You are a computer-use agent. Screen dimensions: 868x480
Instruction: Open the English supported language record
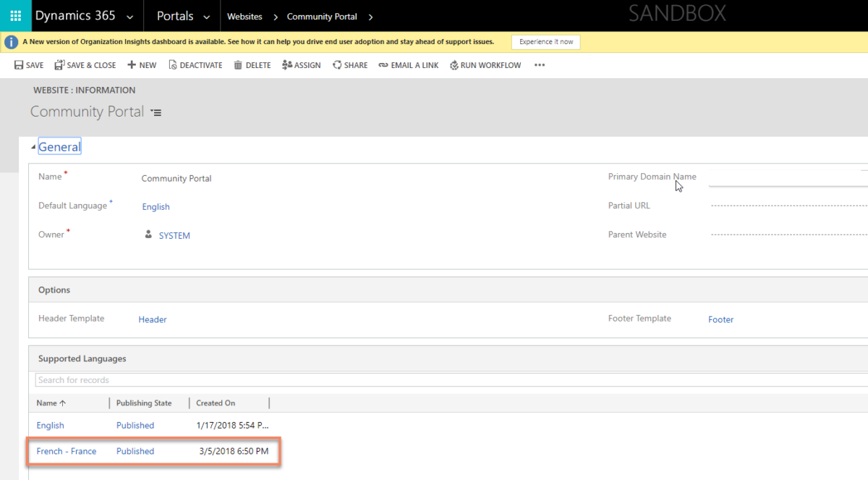click(x=51, y=425)
